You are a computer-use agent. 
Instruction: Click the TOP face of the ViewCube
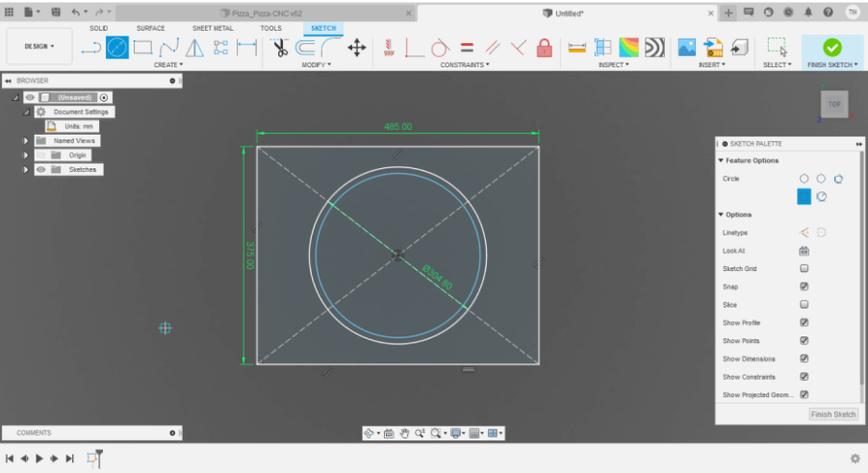click(833, 104)
